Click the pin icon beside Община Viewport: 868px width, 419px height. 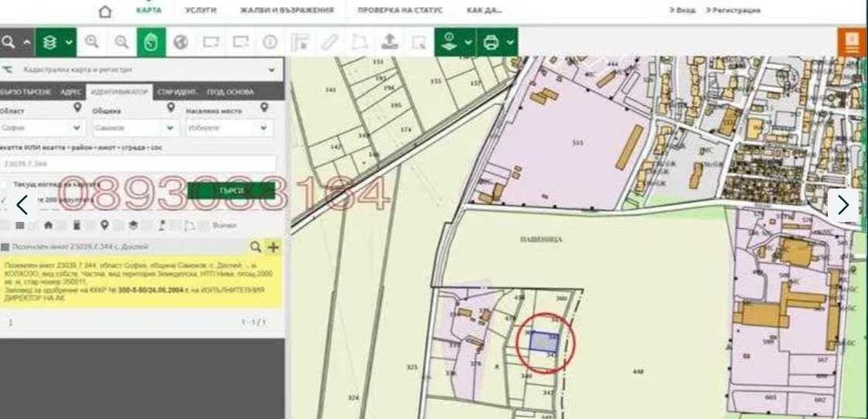pos(170,108)
